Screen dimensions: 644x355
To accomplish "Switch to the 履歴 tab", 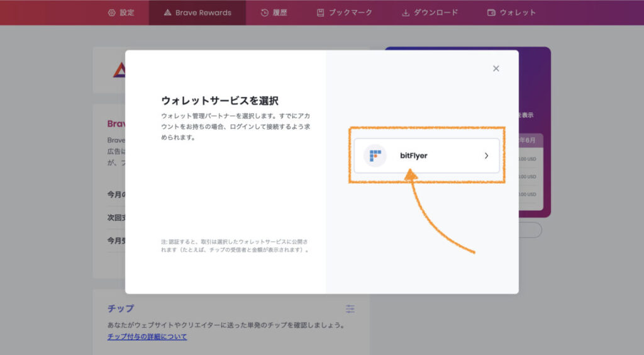I will [280, 13].
